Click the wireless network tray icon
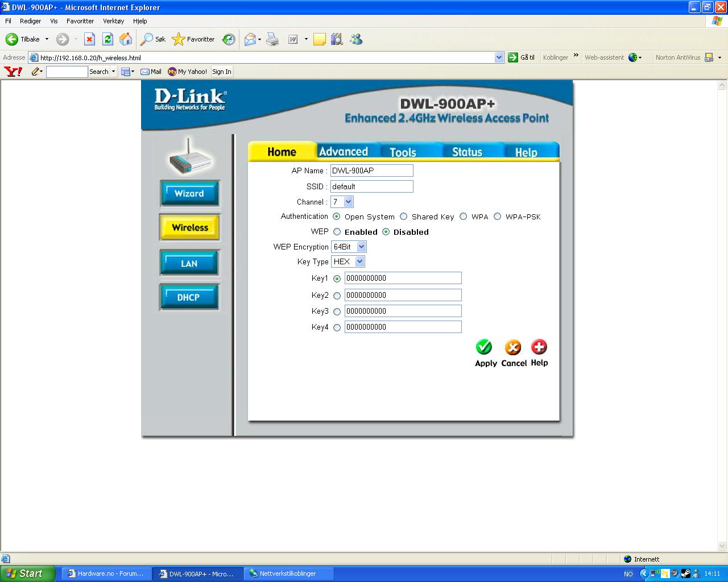 (655, 573)
